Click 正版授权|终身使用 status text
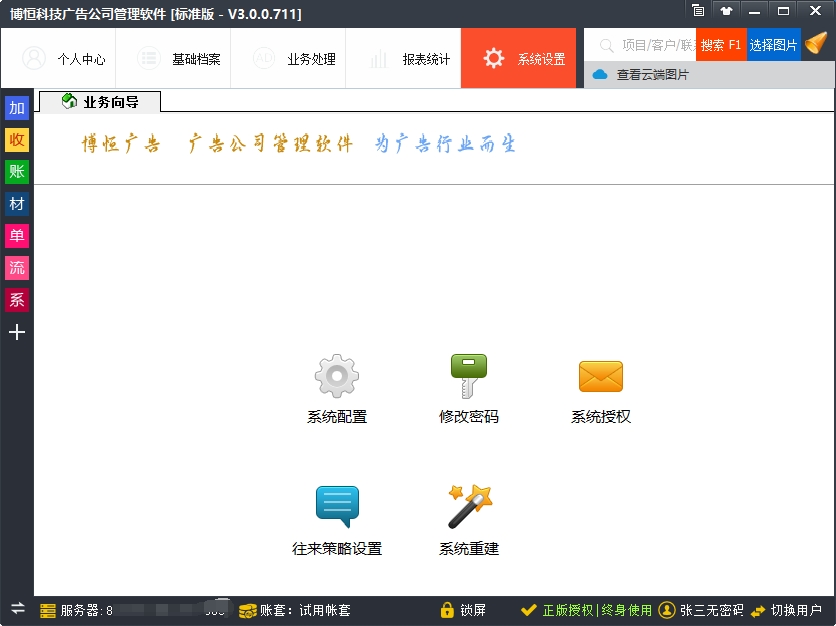 [597, 610]
